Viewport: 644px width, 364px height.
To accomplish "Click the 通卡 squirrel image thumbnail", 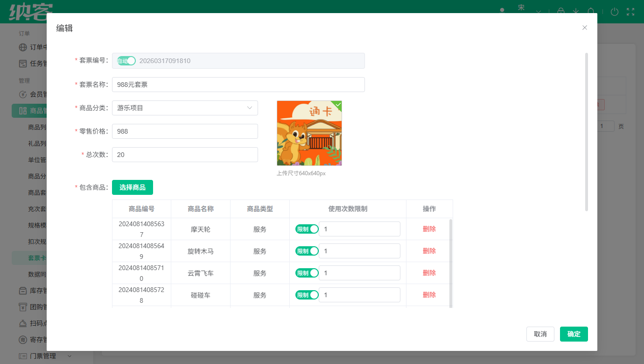I will pos(309,133).
